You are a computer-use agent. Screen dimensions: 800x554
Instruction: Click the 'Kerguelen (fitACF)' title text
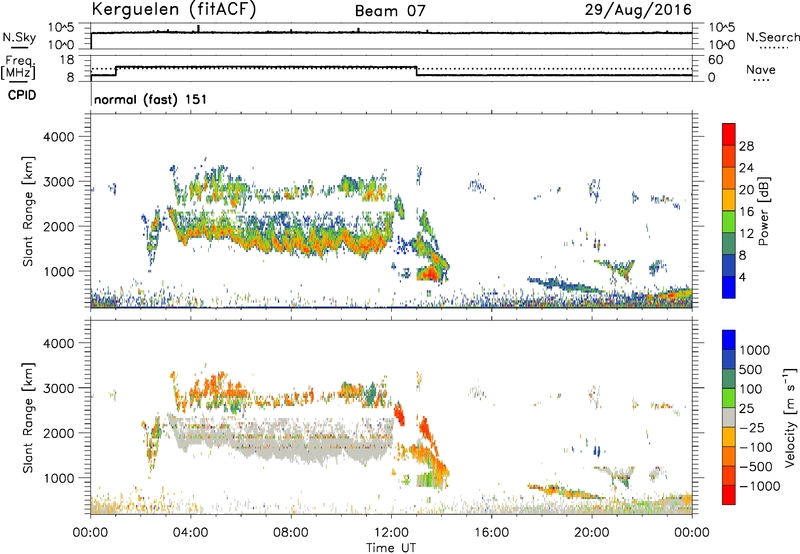173,10
